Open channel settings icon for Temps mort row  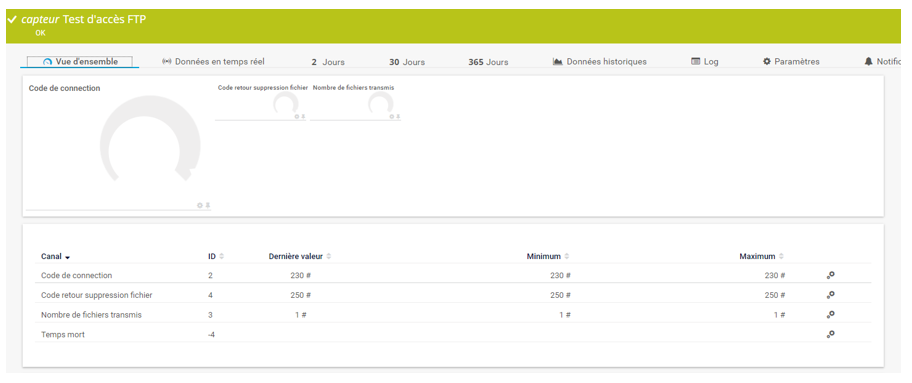tap(831, 334)
